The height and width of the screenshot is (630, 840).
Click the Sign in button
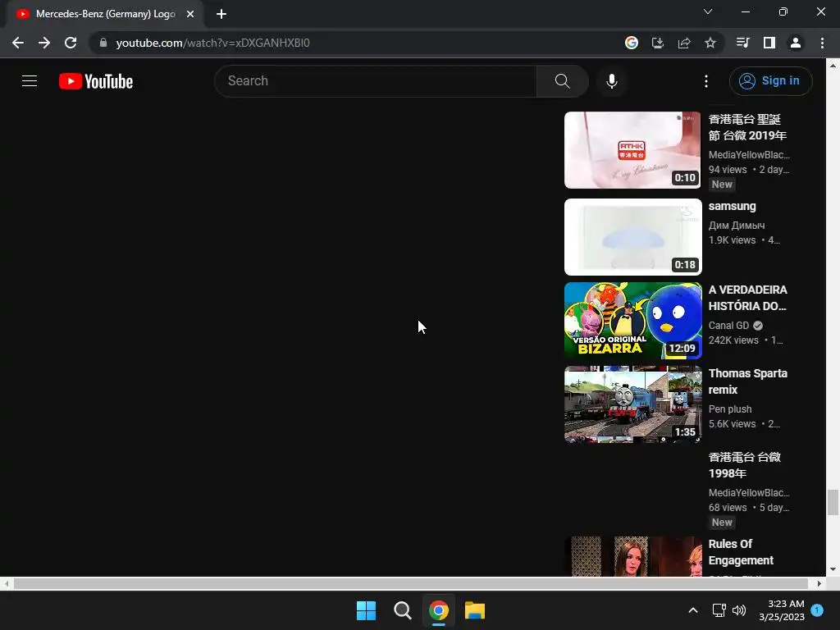(770, 81)
